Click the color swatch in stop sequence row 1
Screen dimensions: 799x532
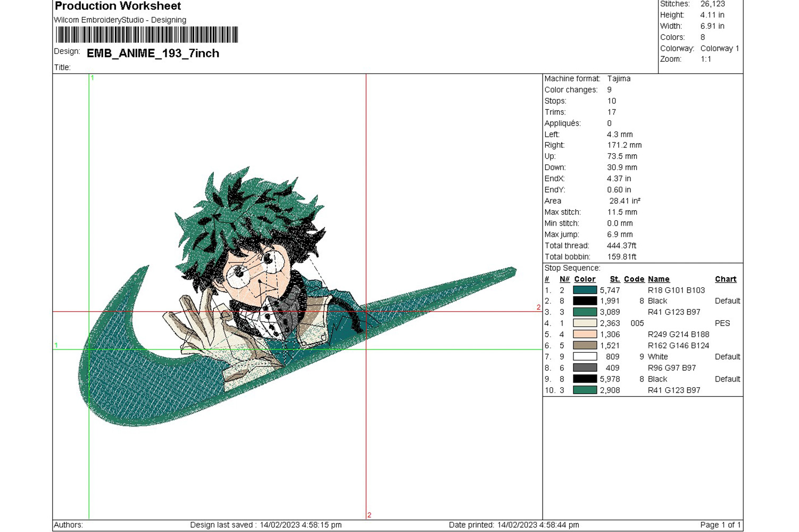tap(585, 290)
